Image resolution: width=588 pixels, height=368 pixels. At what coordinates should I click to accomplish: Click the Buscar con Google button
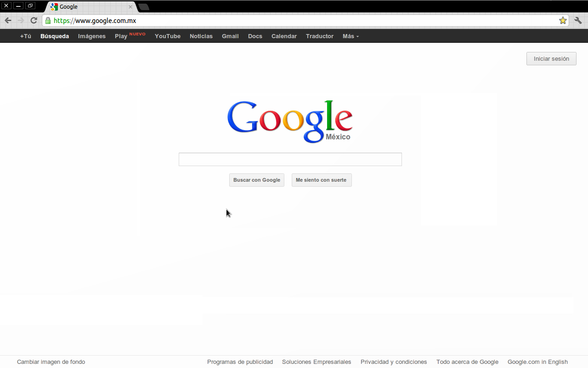pyautogui.click(x=257, y=180)
